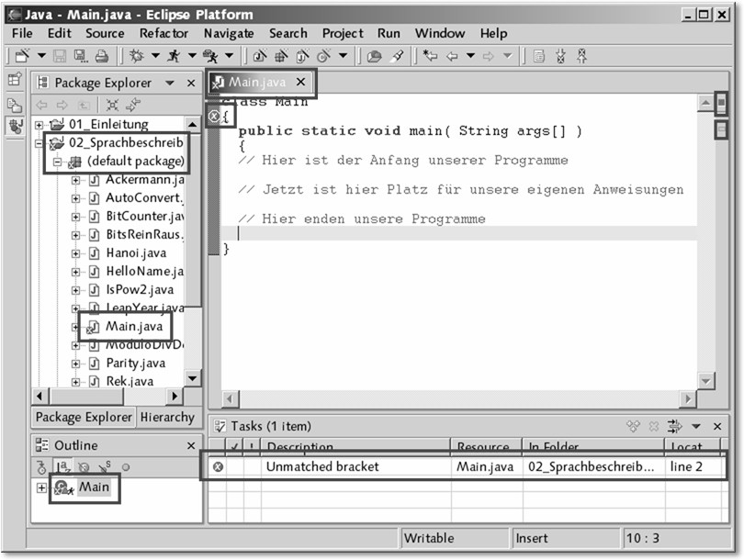Viewport: 744px width, 560px height.
Task: Click the Debug bug icon in the toolbar
Action: pos(137,57)
